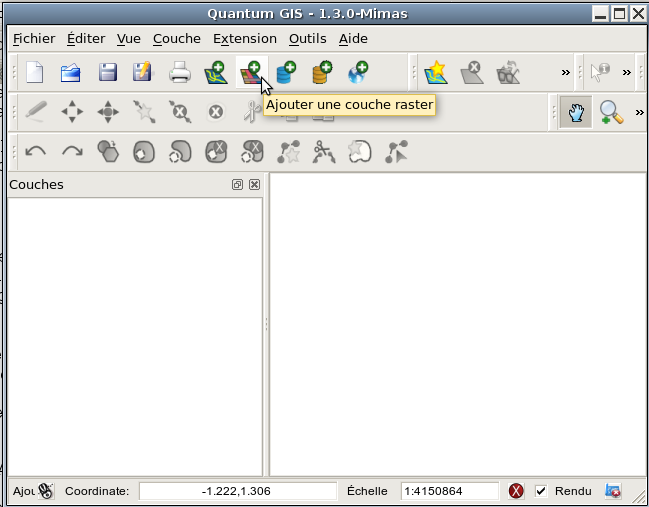Open the print composer printer icon
The height and width of the screenshot is (507, 649).
tap(180, 72)
